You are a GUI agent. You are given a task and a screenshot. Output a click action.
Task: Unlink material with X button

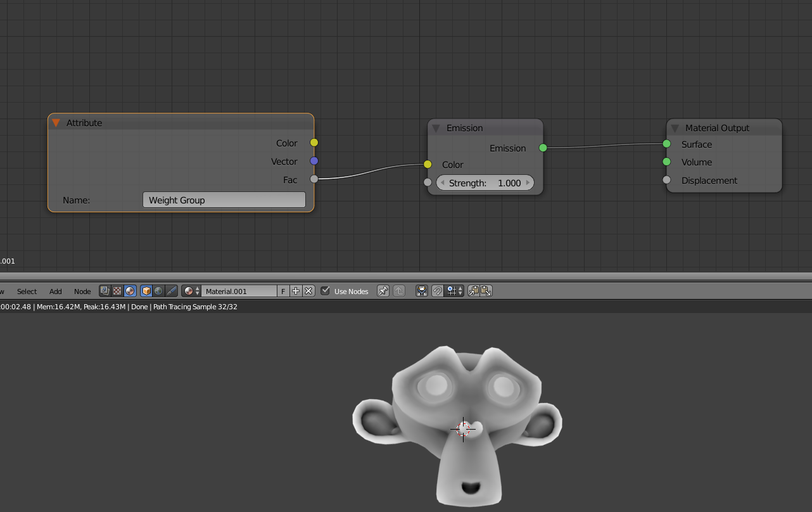(x=308, y=291)
